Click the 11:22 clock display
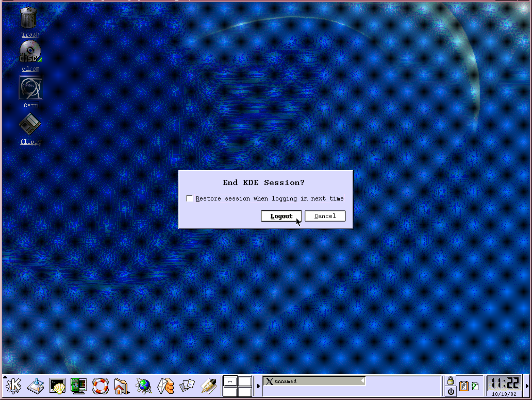Image resolution: width=532 pixels, height=400 pixels. tap(504, 384)
